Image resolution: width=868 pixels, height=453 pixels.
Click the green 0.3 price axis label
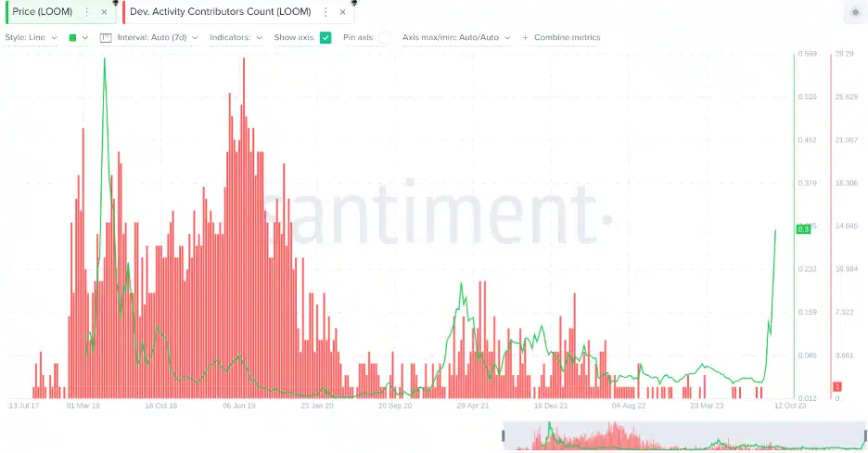coord(803,228)
